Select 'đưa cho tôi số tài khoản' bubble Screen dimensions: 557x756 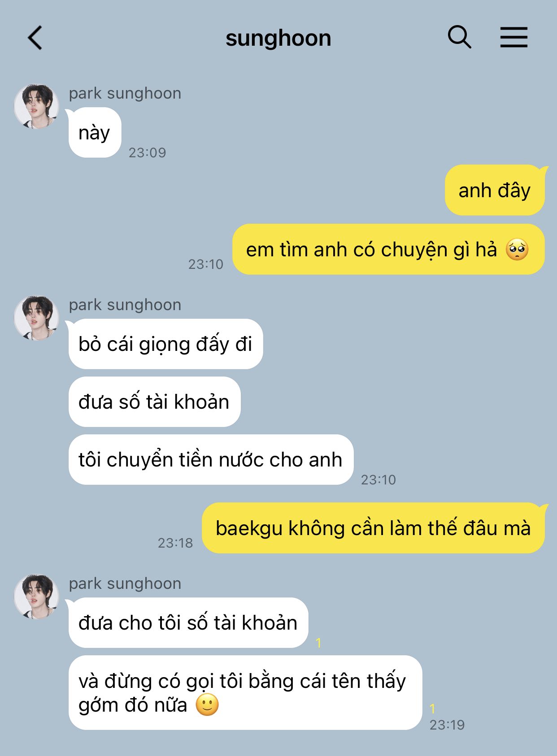[188, 623]
